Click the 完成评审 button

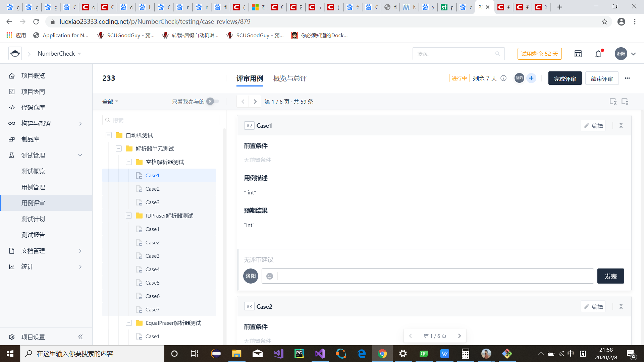(565, 78)
